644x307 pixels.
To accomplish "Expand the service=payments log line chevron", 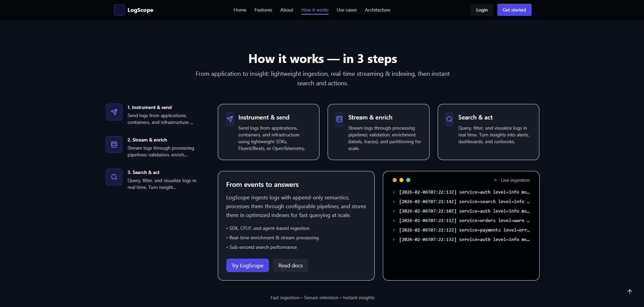I will coord(394,230).
